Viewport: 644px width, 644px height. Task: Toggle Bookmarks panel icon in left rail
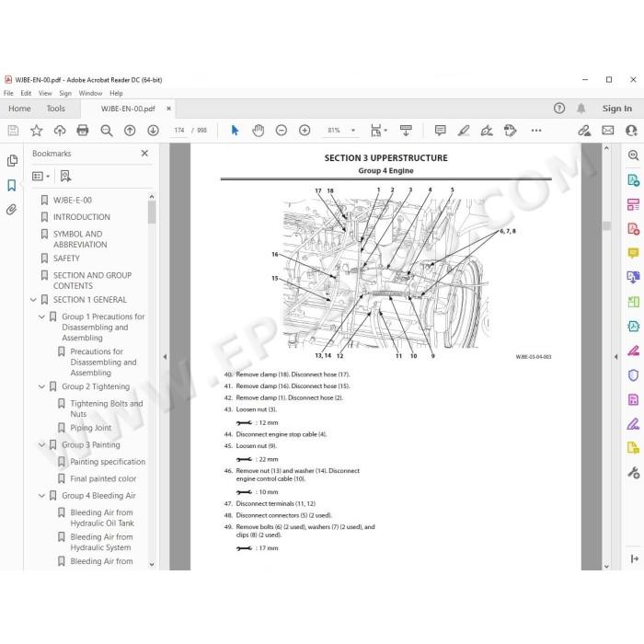point(12,185)
